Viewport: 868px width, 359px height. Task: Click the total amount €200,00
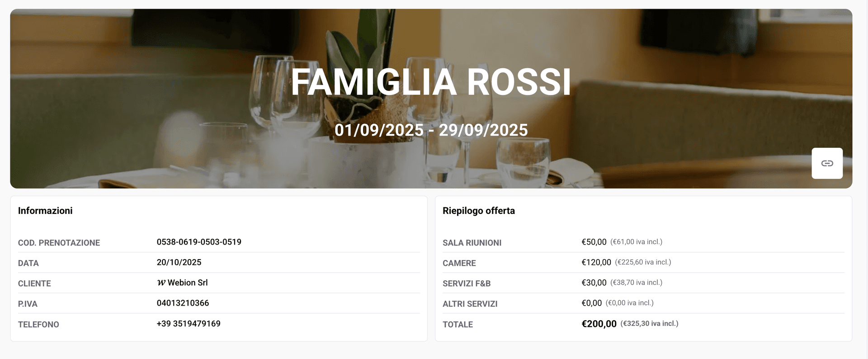tap(599, 324)
